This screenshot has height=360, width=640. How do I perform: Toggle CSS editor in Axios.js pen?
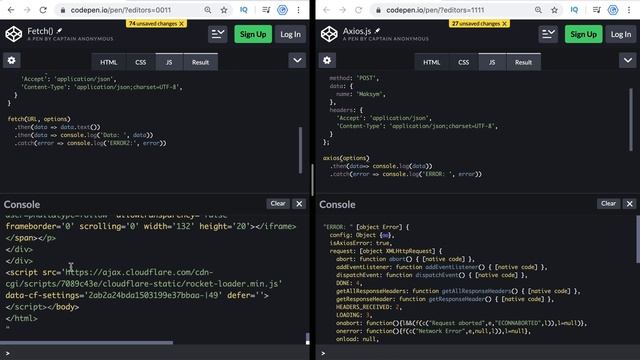pos(463,62)
